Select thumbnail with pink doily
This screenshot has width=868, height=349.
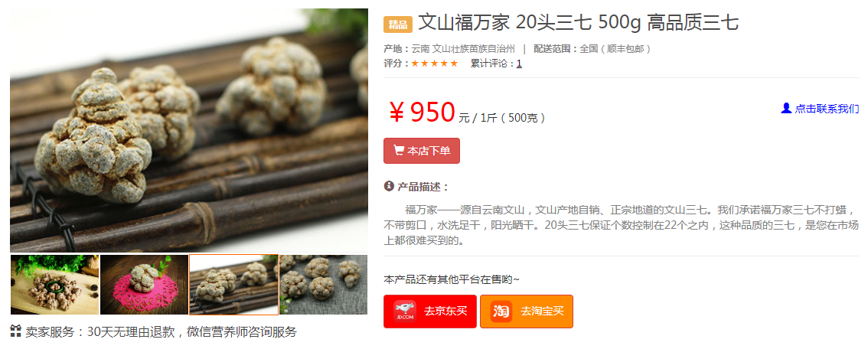coord(144,284)
